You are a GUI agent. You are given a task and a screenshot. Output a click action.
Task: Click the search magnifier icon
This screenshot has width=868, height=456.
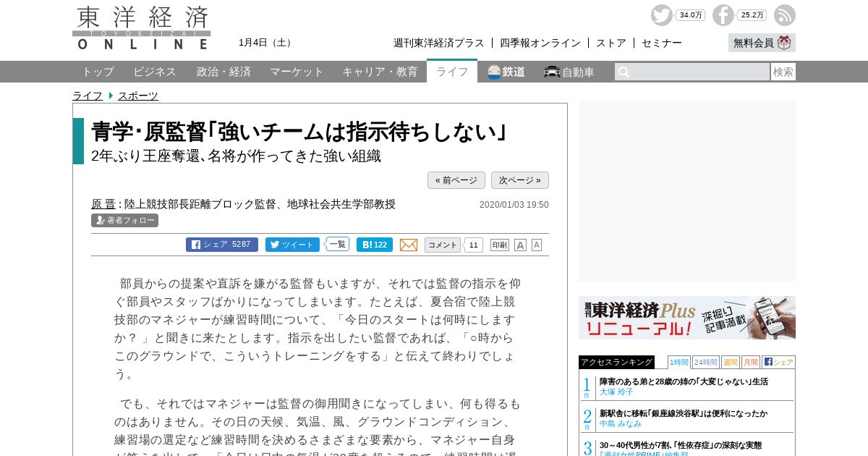pos(624,72)
